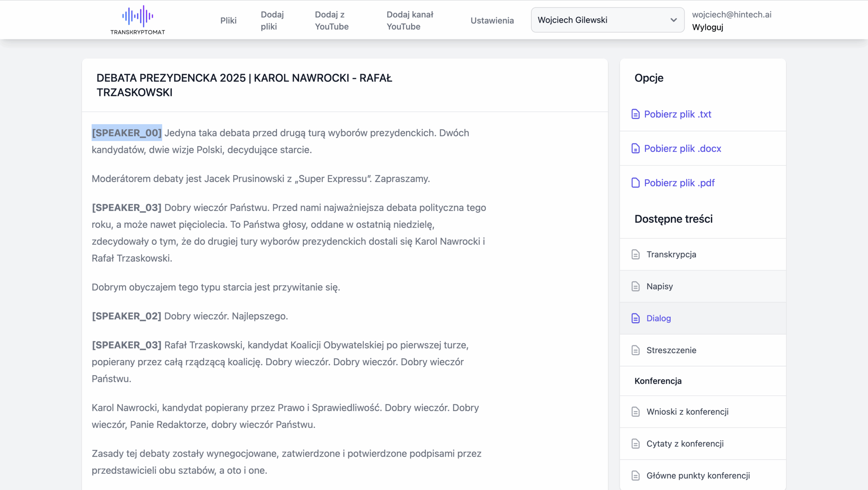Click the [SPEAKER_02] speaker label
Image resolution: width=868 pixels, height=490 pixels.
126,316
